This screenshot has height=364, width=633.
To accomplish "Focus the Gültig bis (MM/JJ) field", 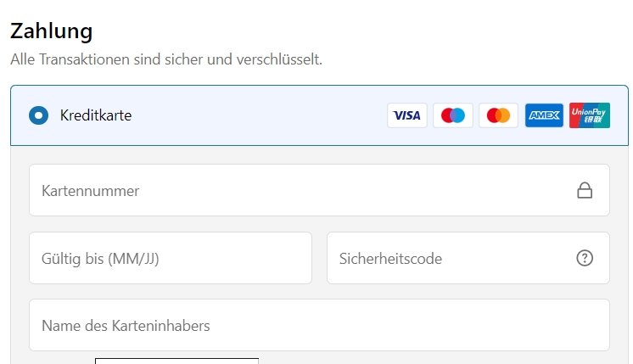I will 171,258.
